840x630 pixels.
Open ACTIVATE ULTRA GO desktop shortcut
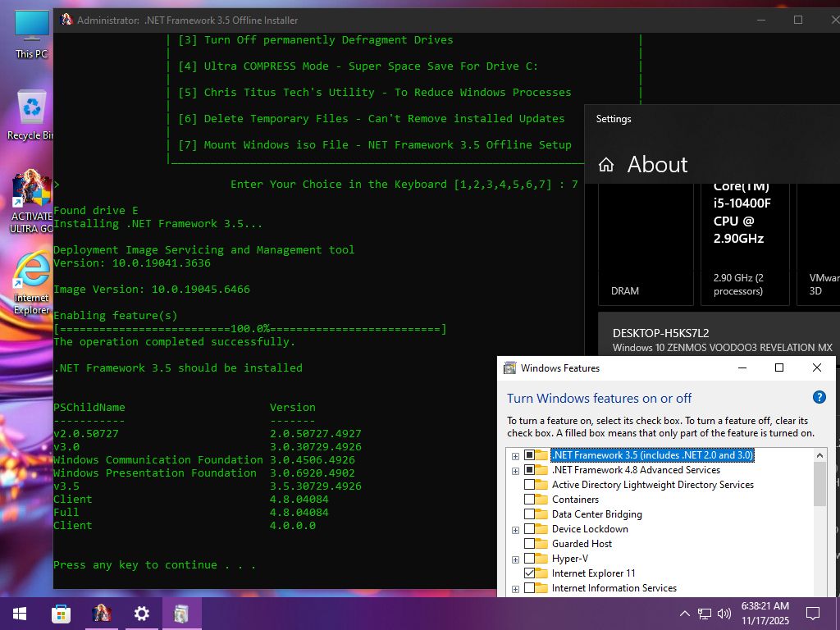point(31,202)
